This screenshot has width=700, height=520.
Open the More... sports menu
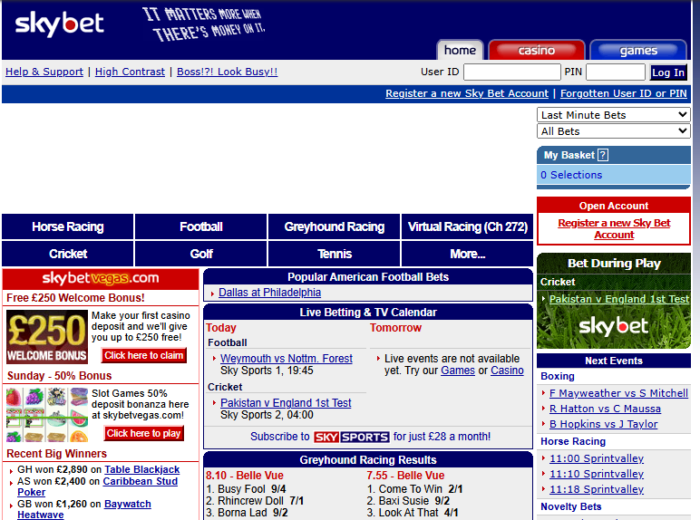[467, 254]
